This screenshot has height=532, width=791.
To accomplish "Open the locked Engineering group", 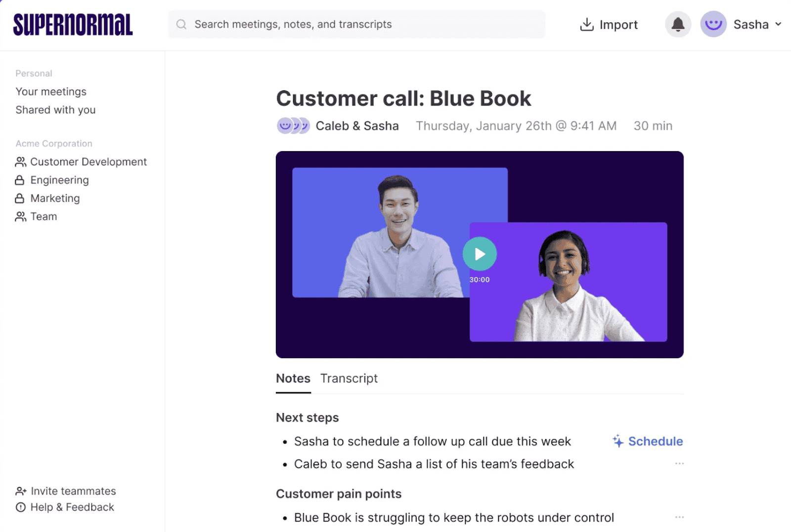I will pyautogui.click(x=59, y=180).
